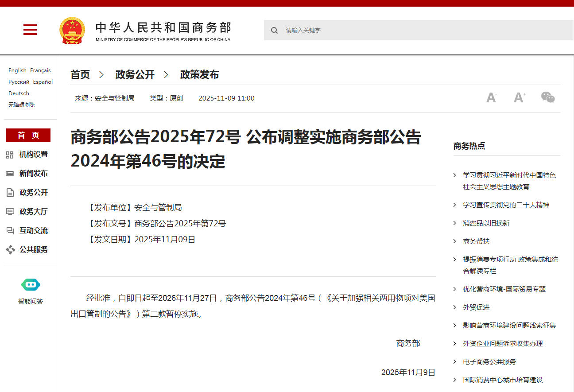The height and width of the screenshot is (392, 574).
Task: Switch language to English
Action: 17,70
